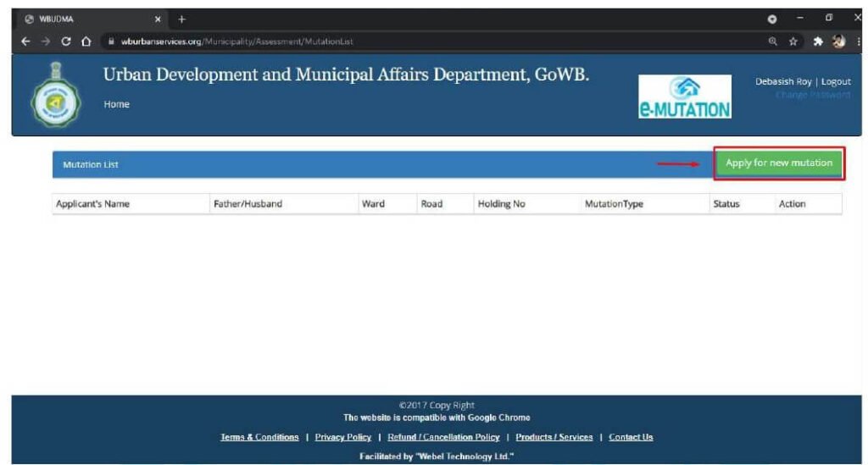Close the WBUDMA tab
Viewport: 868px width, 465px height.
pos(158,19)
